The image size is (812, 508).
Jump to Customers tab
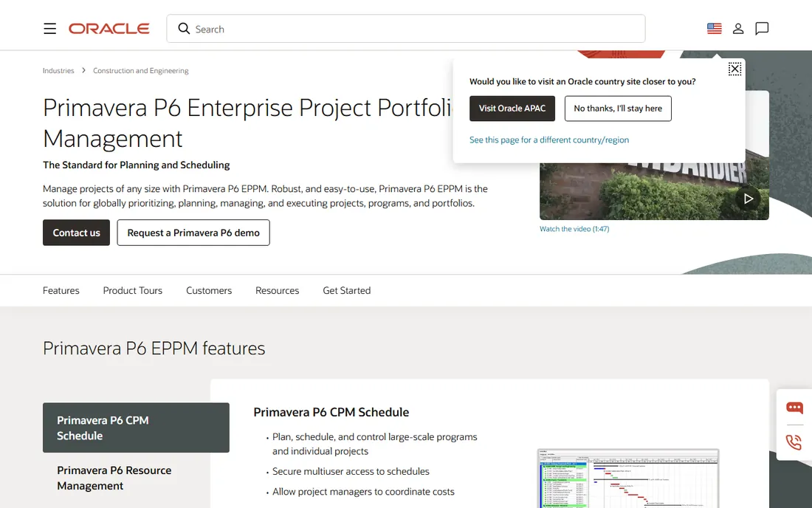click(x=209, y=290)
